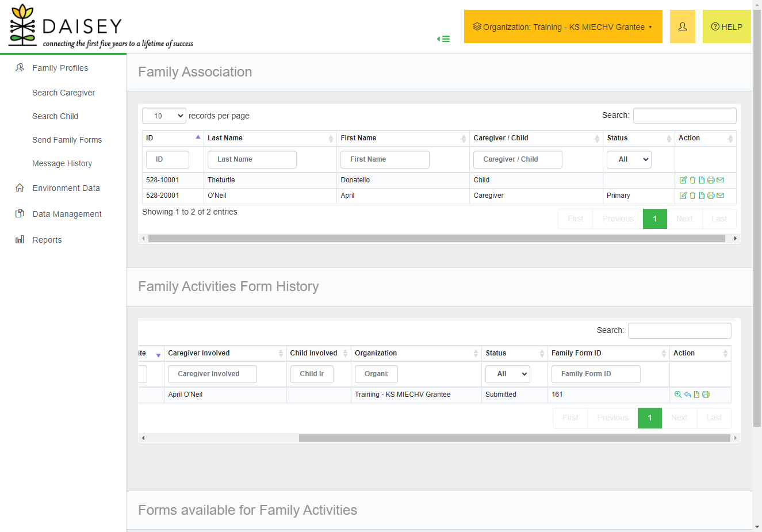Image resolution: width=762 pixels, height=532 pixels.
Task: Open Status filter in Form History table
Action: click(508, 374)
